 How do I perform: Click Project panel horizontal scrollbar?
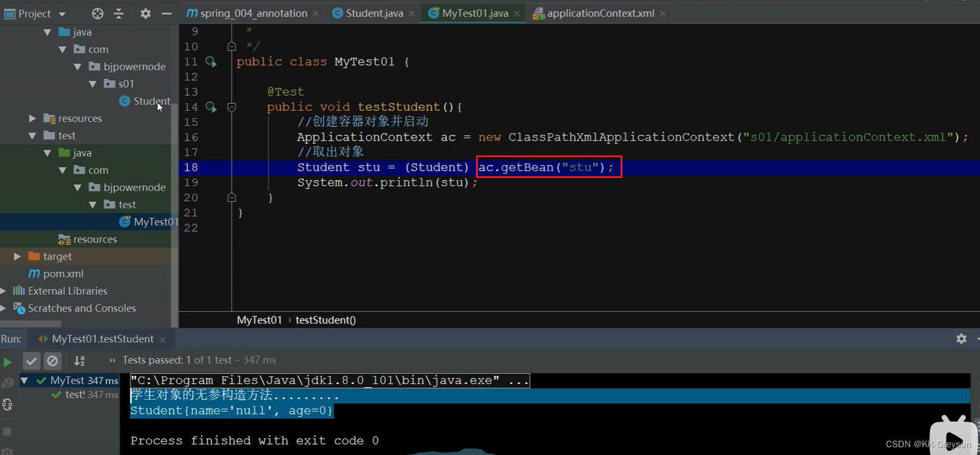pyautogui.click(x=31, y=324)
